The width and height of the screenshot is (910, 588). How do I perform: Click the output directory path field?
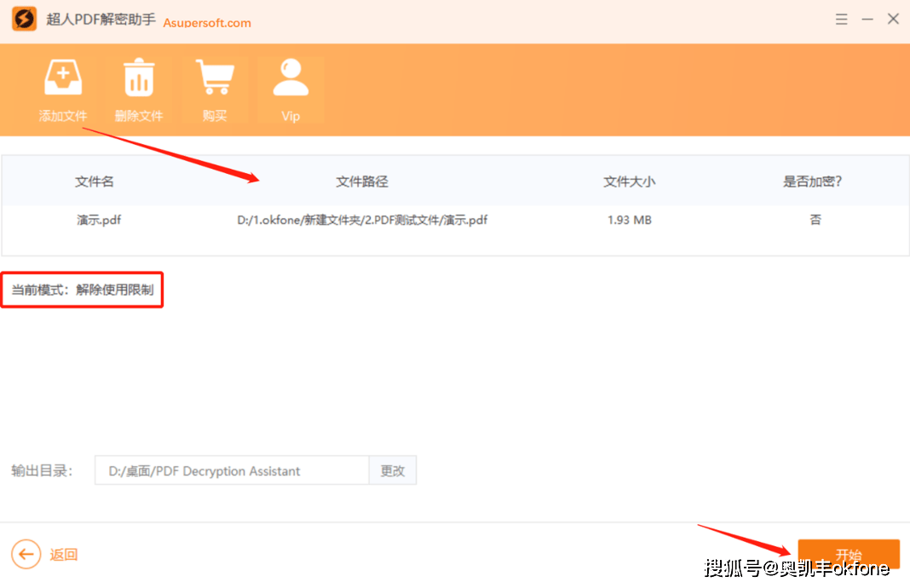pyautogui.click(x=231, y=471)
